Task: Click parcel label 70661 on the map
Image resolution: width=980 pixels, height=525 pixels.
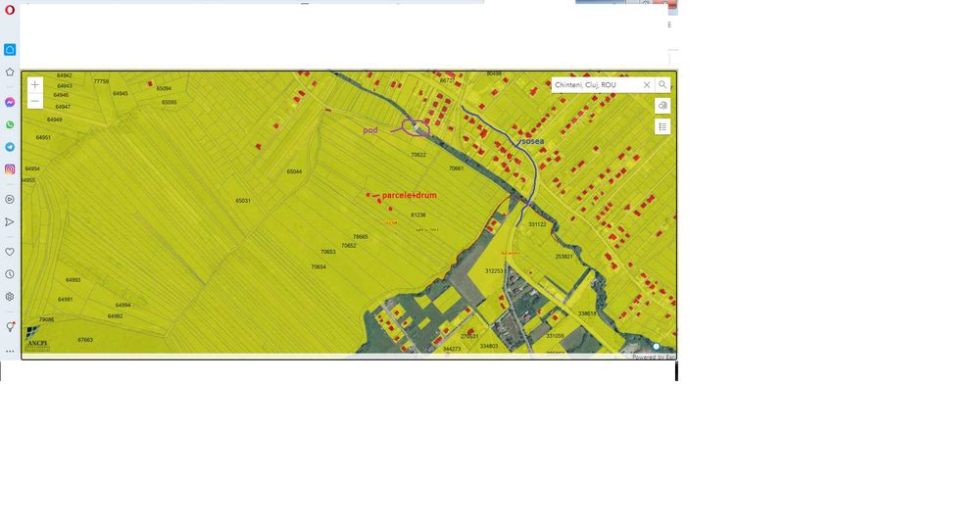Action: pos(457,168)
